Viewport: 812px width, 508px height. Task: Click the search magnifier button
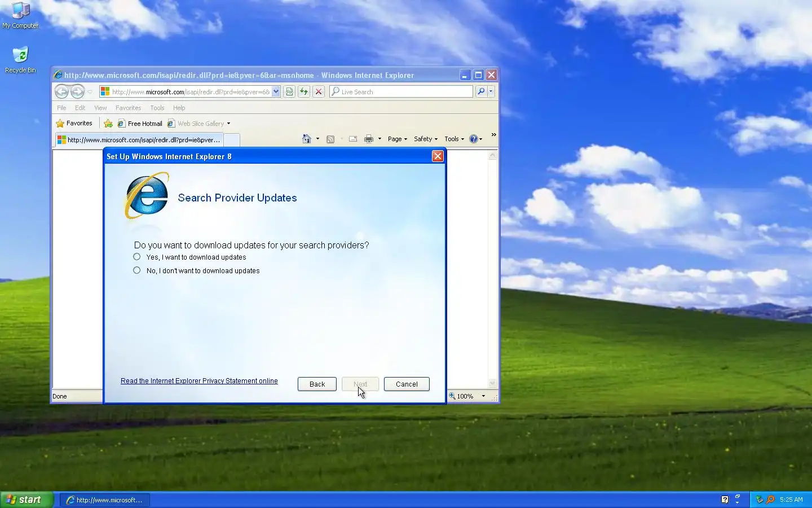coord(481,91)
